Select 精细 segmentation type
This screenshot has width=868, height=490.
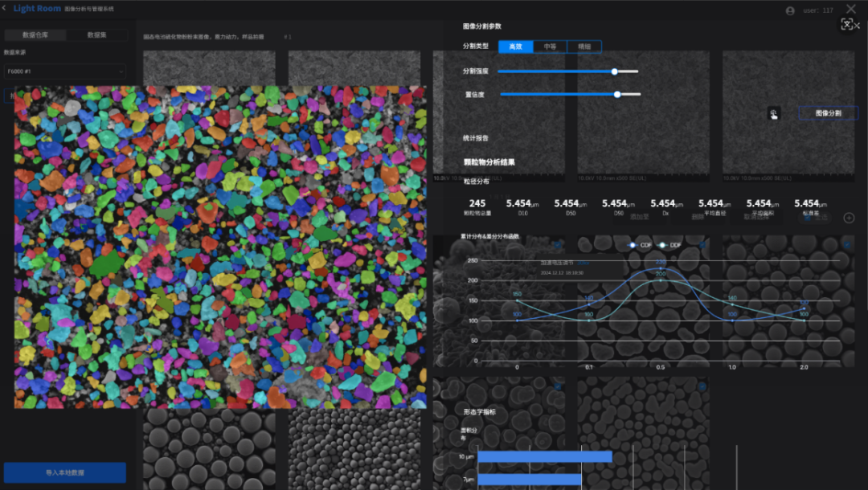pyautogui.click(x=583, y=47)
